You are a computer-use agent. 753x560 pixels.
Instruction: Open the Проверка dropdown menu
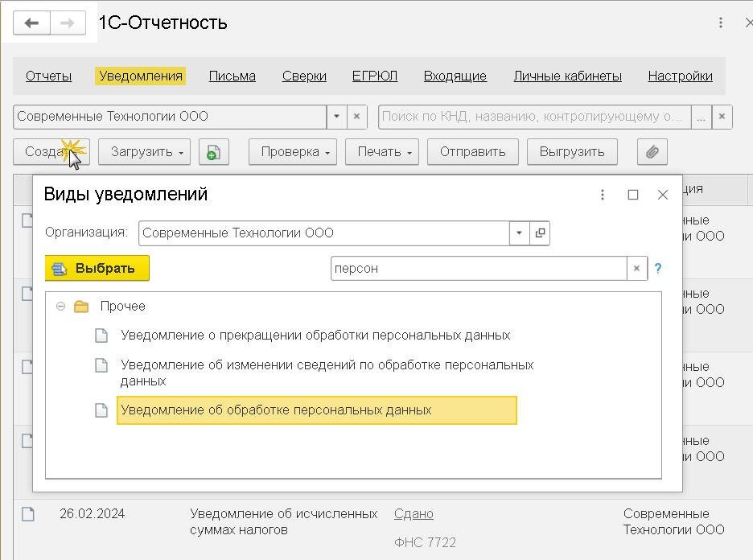point(293,152)
